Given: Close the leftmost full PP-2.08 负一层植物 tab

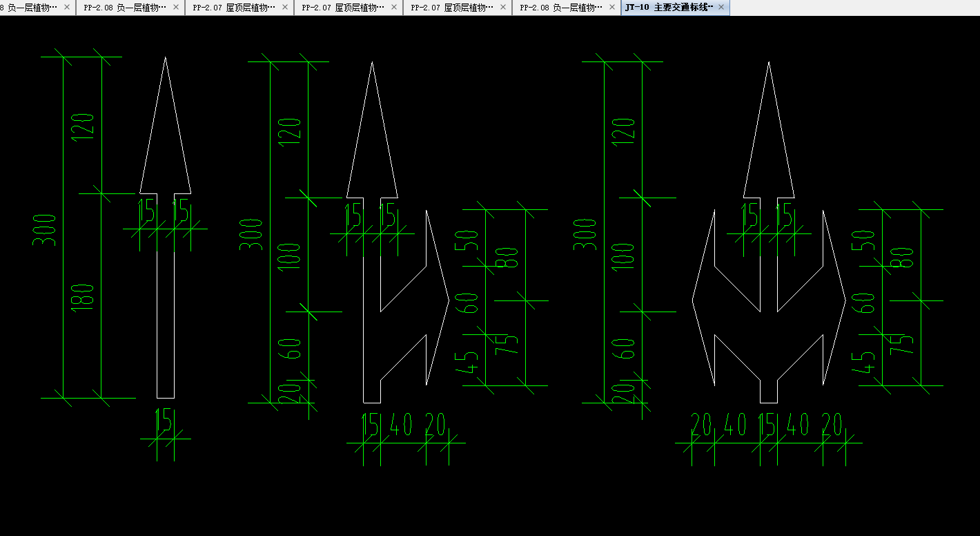Looking at the screenshot, I should point(176,7).
